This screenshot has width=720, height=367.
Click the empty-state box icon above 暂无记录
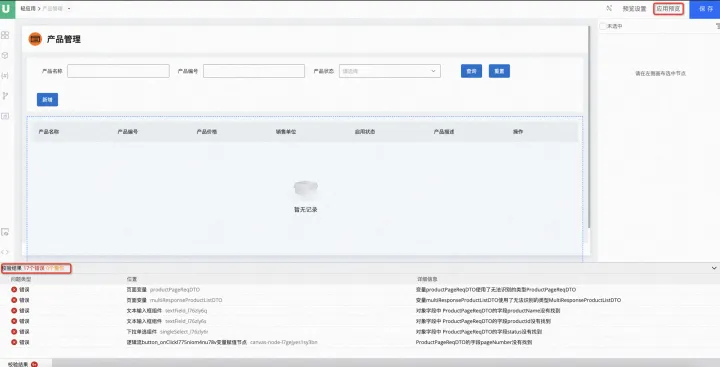click(x=305, y=188)
